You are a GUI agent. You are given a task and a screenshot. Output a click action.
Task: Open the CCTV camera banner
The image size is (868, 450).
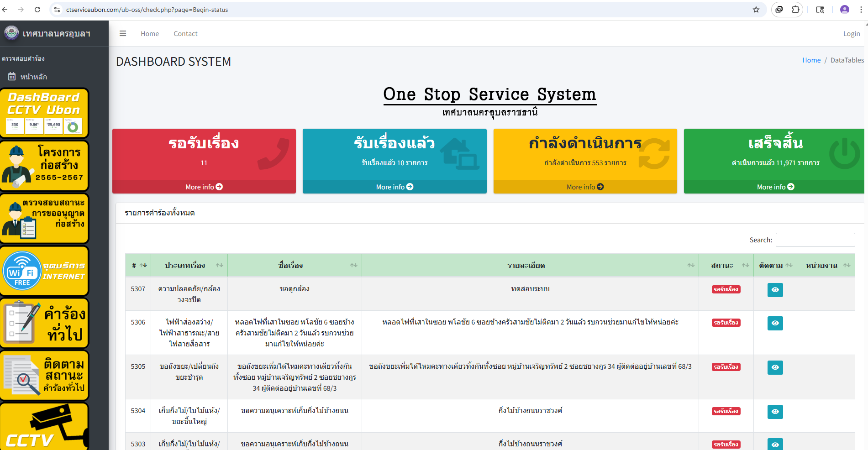click(x=44, y=427)
